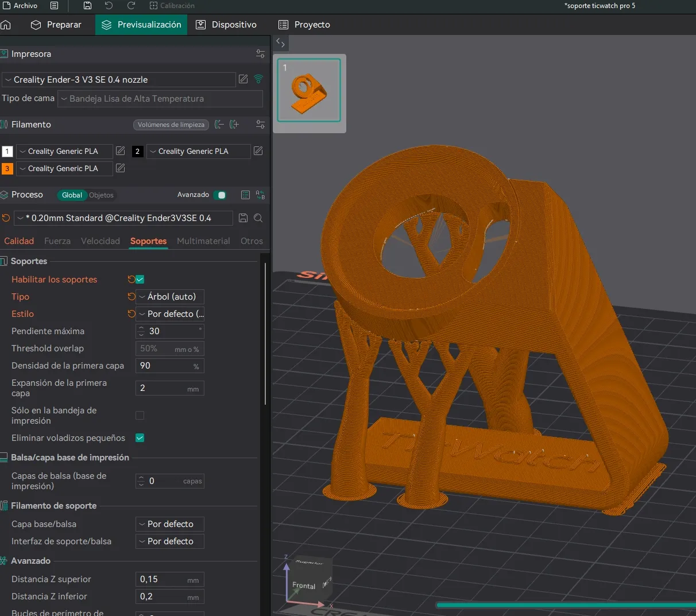
Task: Open filament 1 Creality Generic PLA dropdown
Action: [64, 151]
